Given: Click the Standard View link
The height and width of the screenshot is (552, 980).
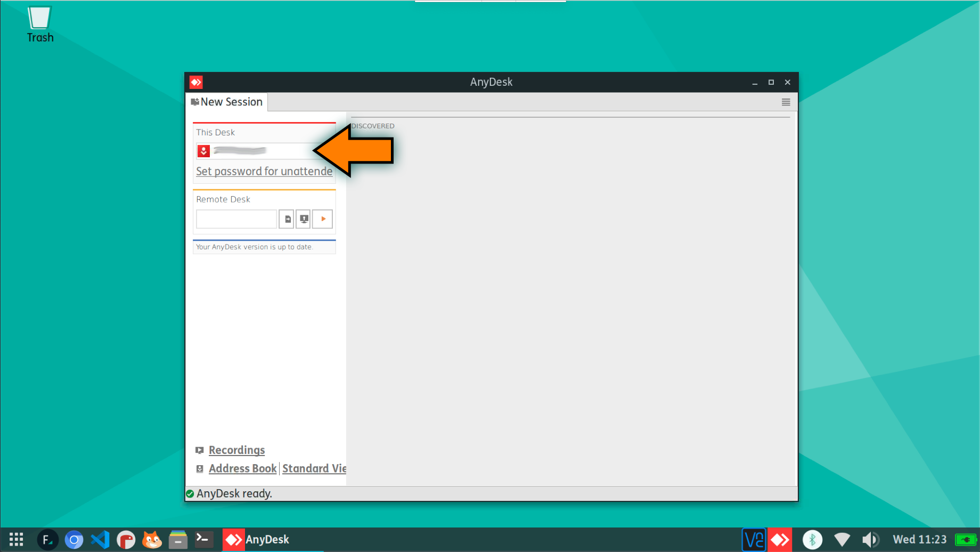Looking at the screenshot, I should coord(314,469).
